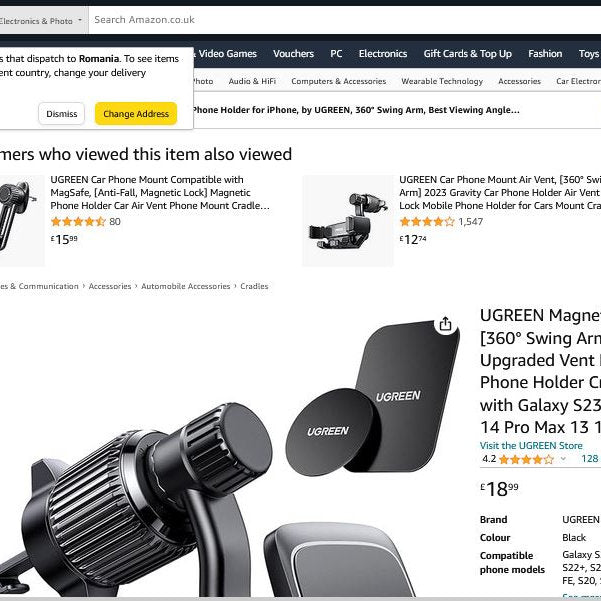This screenshot has width=601, height=601.
Task: Select the Fashion navigation item
Action: [x=545, y=54]
